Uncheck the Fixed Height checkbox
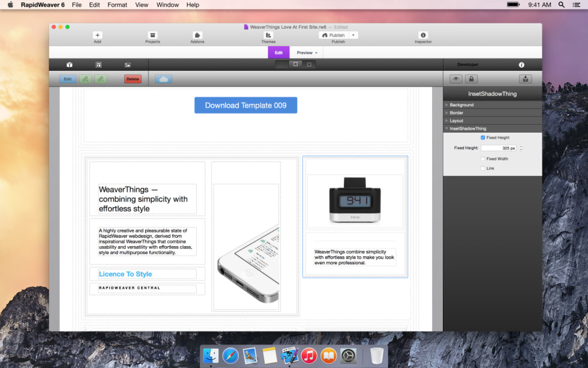 pyautogui.click(x=483, y=137)
